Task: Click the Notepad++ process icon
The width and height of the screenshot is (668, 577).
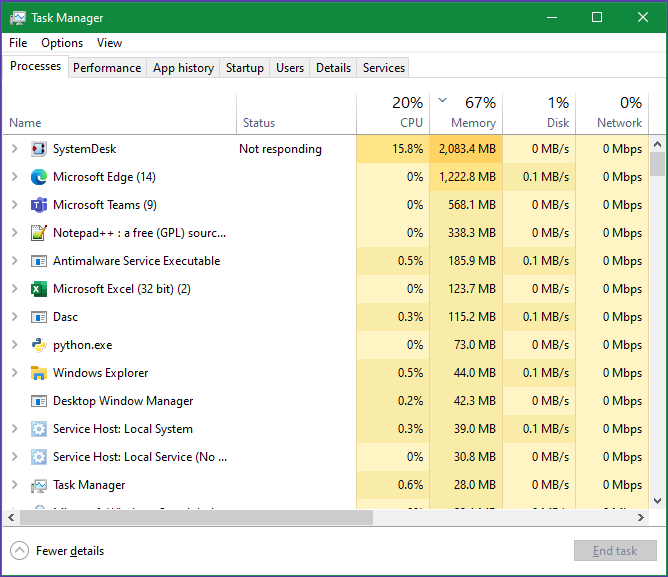Action: (39, 233)
